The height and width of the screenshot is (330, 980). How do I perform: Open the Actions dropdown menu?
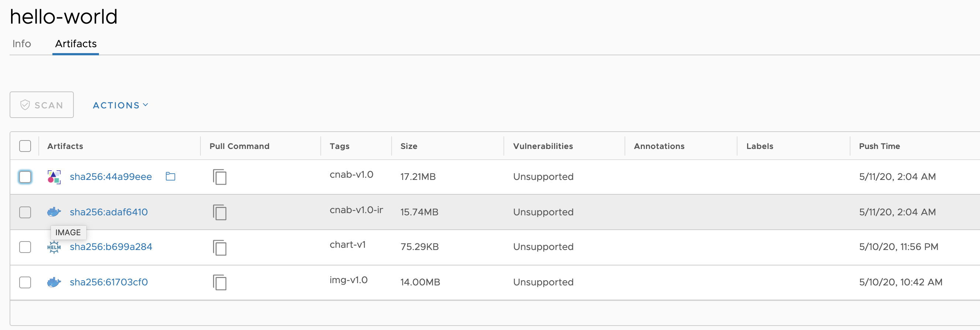click(120, 105)
